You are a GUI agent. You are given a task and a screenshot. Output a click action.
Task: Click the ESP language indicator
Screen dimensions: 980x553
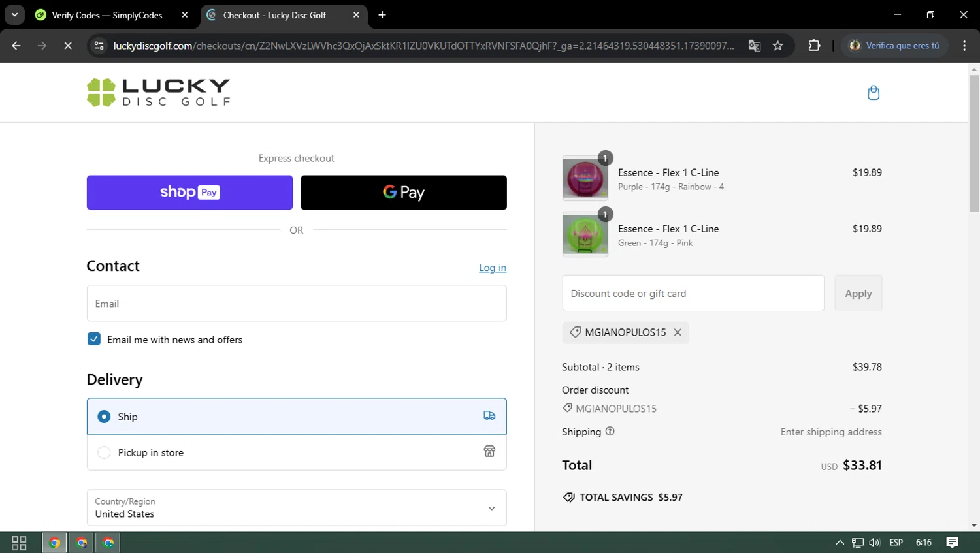(896, 543)
